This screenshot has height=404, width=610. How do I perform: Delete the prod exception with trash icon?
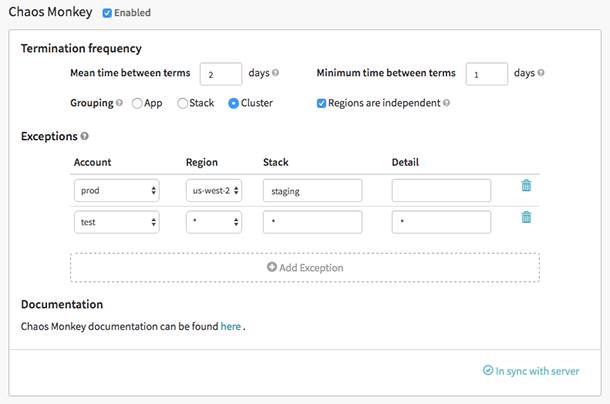[526, 185]
